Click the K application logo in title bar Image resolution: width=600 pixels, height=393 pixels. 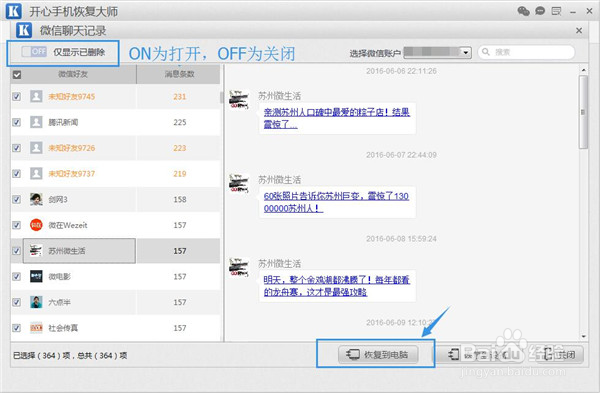(13, 11)
